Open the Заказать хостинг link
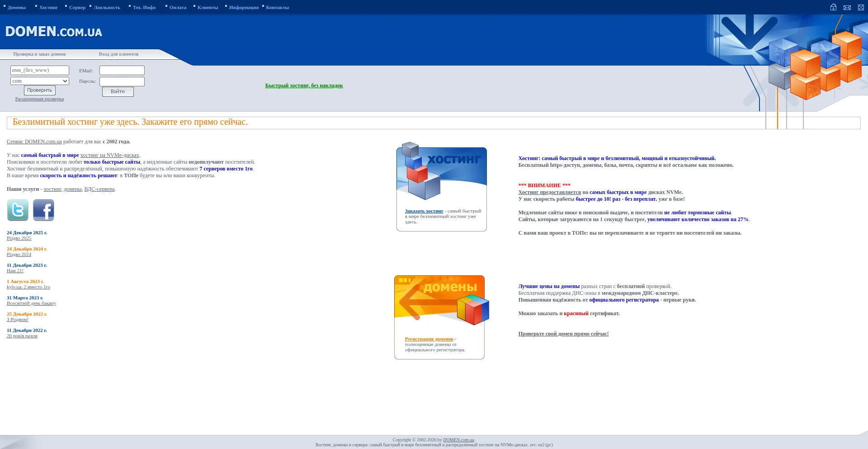 [x=424, y=211]
